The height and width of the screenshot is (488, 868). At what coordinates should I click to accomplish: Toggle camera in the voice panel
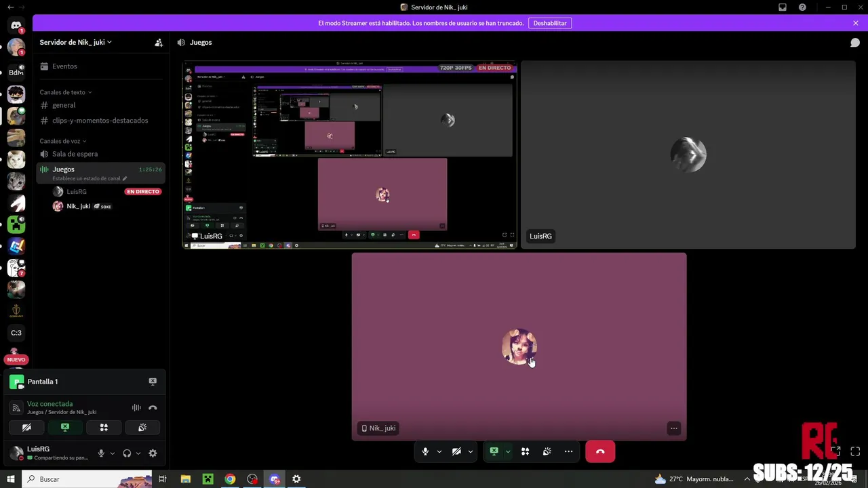point(26,427)
